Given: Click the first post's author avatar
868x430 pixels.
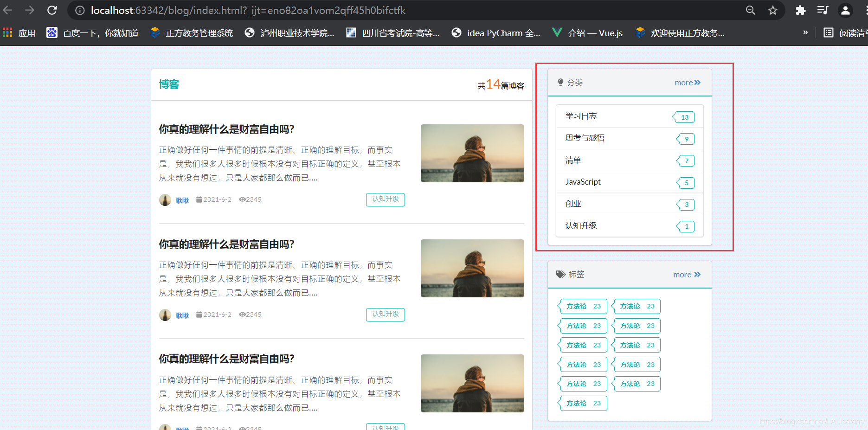Looking at the screenshot, I should (x=165, y=200).
